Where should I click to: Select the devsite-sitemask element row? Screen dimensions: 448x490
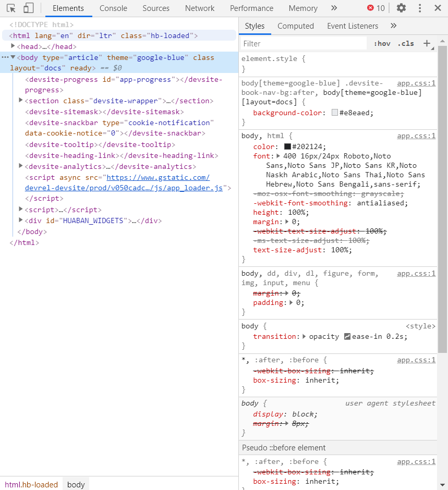pos(104,112)
